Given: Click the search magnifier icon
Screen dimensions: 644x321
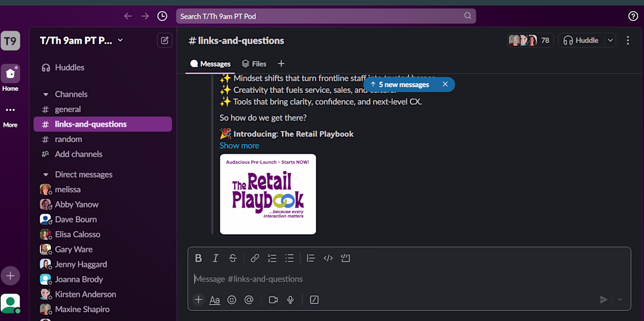Looking at the screenshot, I should (468, 16).
